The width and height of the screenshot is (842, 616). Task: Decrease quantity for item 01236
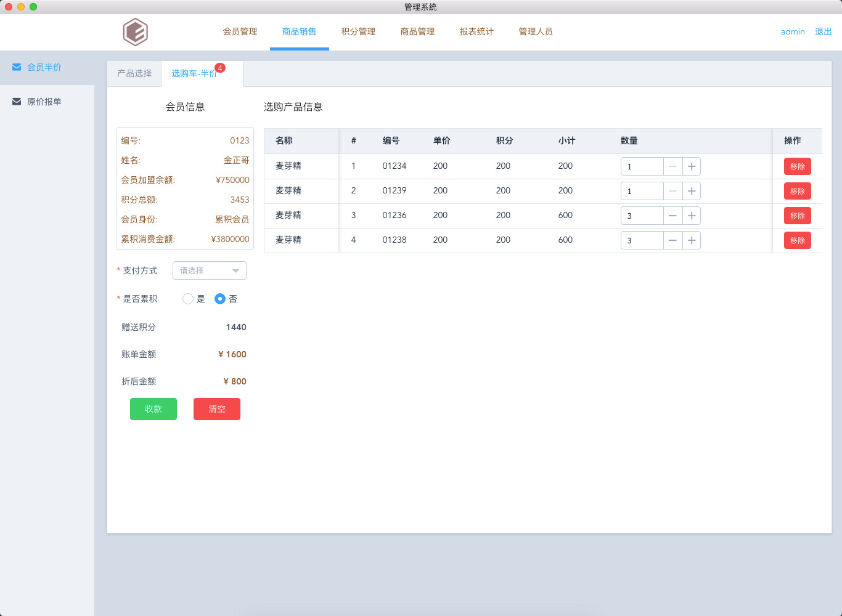pos(672,216)
